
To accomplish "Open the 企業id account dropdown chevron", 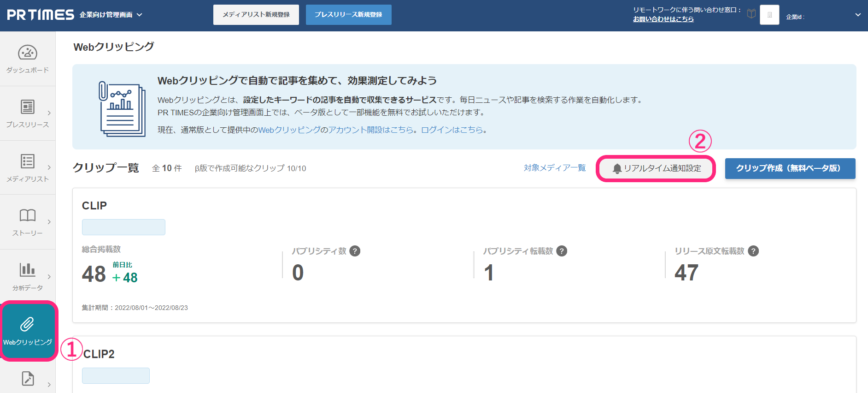I will (858, 15).
